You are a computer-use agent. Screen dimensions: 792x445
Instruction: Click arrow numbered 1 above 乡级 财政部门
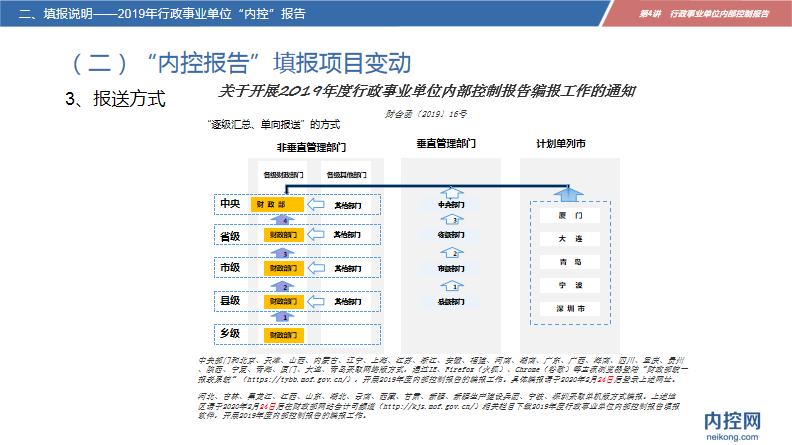pyautogui.click(x=285, y=317)
